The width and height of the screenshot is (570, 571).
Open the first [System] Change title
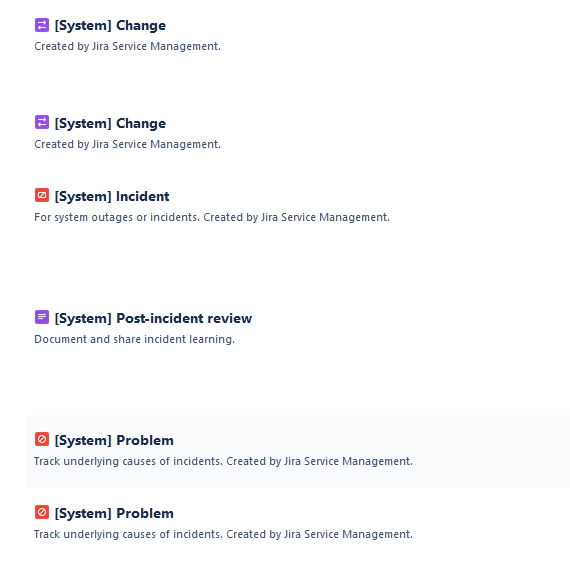tap(110, 25)
